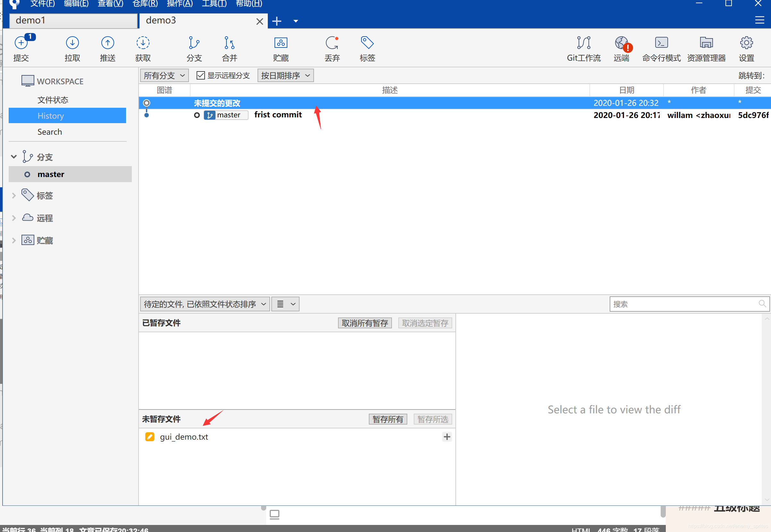Image resolution: width=771 pixels, height=532 pixels.
Task: Open the 按日期排序 sort dropdown
Action: tap(285, 75)
